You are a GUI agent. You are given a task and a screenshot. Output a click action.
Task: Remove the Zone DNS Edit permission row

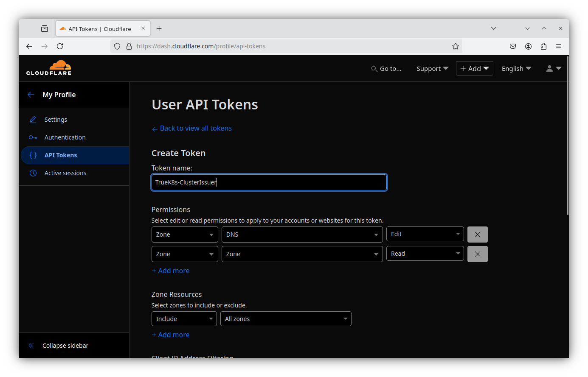[x=477, y=235]
